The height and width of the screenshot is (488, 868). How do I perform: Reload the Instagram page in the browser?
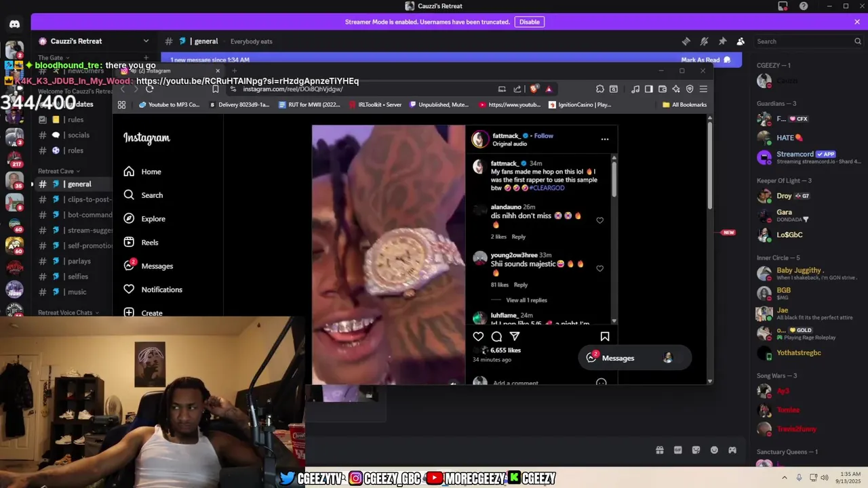pos(149,89)
